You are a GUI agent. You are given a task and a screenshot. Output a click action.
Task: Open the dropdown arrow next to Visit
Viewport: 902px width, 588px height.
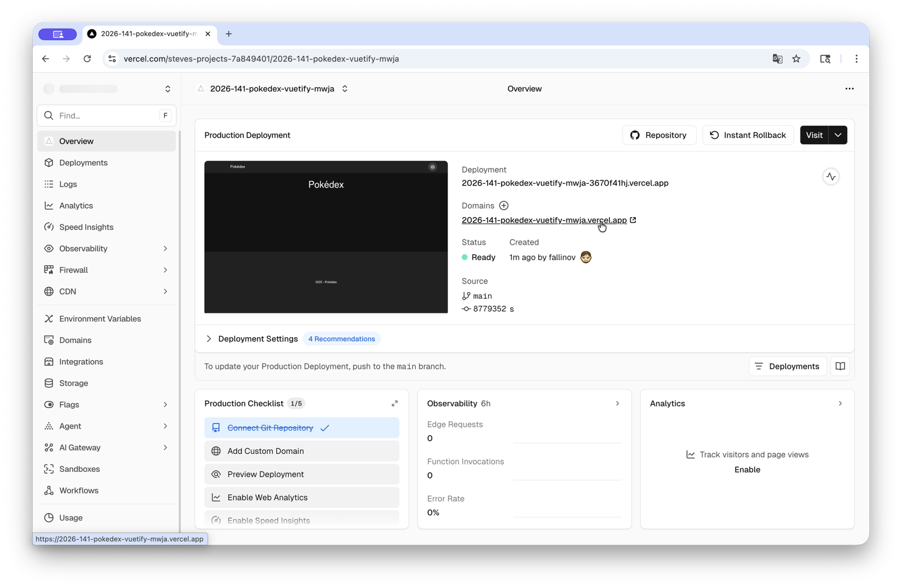838,135
